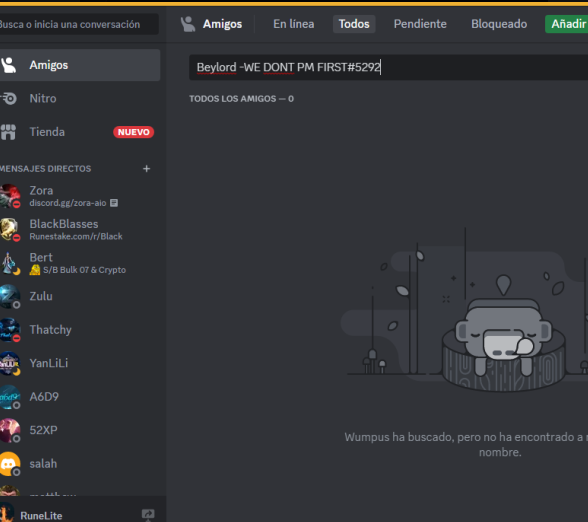Click the note icon after Zora's status
The image size is (588, 522).
114,203
